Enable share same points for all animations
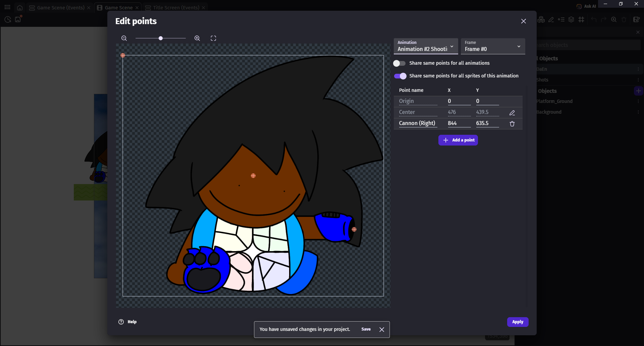 coord(399,63)
